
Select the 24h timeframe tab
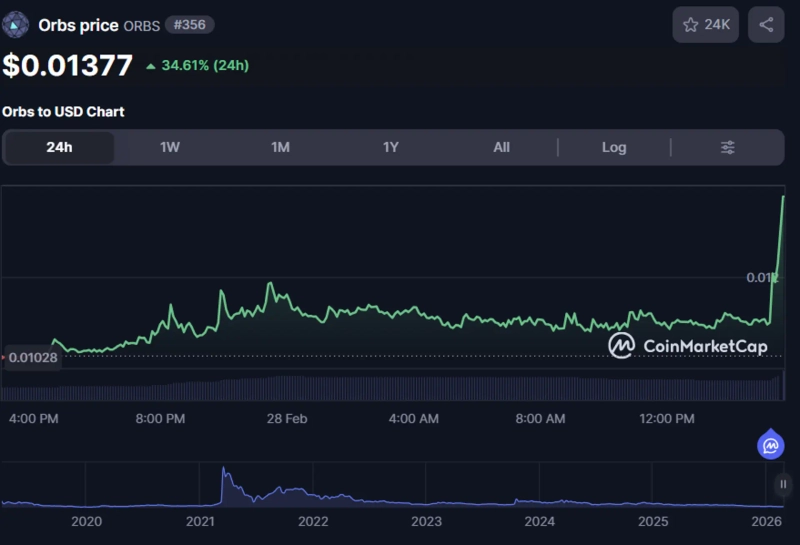point(59,148)
